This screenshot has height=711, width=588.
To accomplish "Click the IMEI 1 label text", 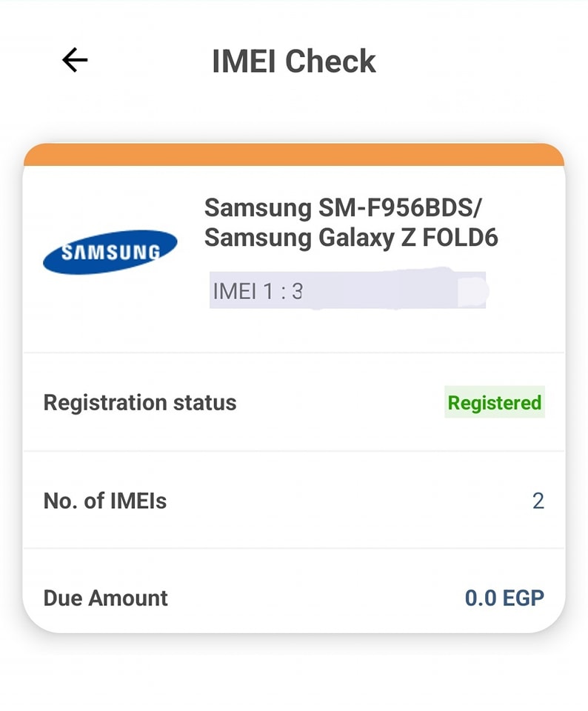I will click(243, 291).
